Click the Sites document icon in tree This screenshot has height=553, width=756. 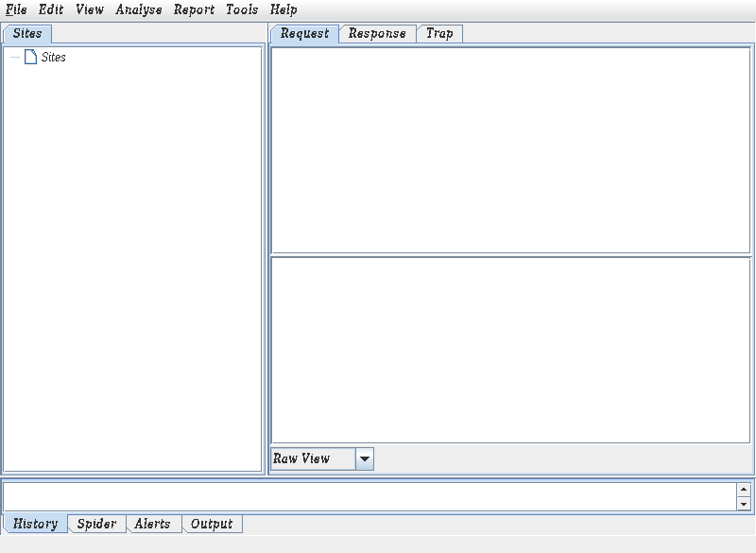click(30, 58)
